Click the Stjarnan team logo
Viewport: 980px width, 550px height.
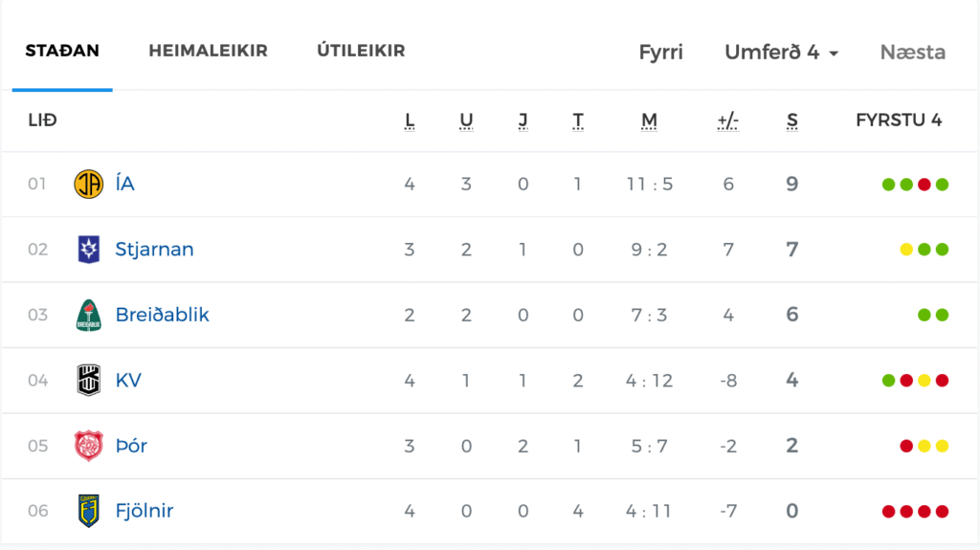[x=89, y=250]
